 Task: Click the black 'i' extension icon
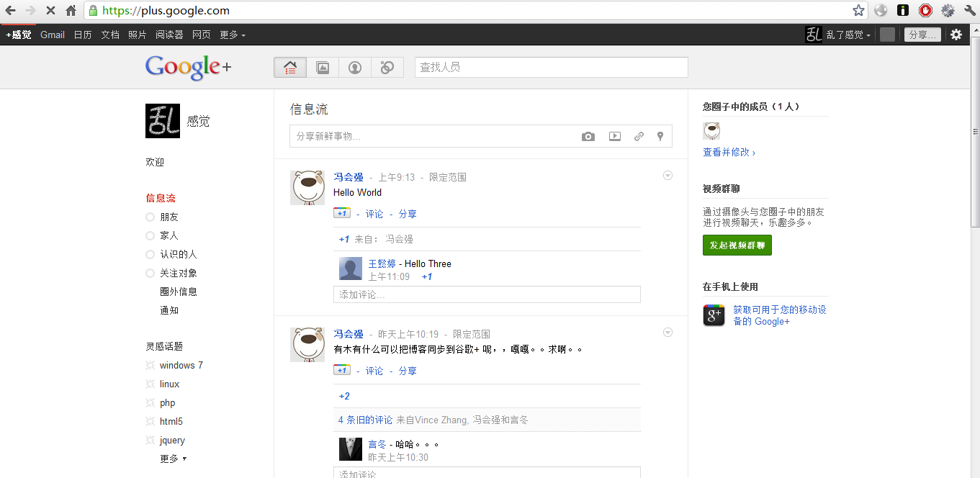(903, 11)
